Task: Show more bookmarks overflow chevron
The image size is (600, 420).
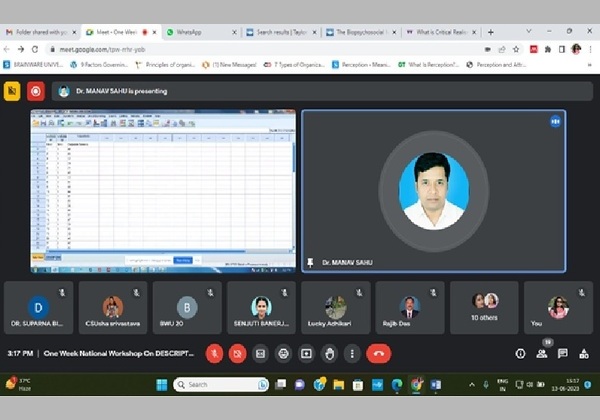Action: 589,65
